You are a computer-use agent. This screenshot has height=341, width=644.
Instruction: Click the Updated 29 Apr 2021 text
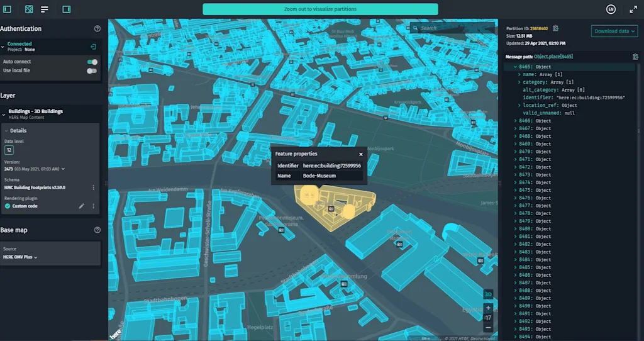536,43
